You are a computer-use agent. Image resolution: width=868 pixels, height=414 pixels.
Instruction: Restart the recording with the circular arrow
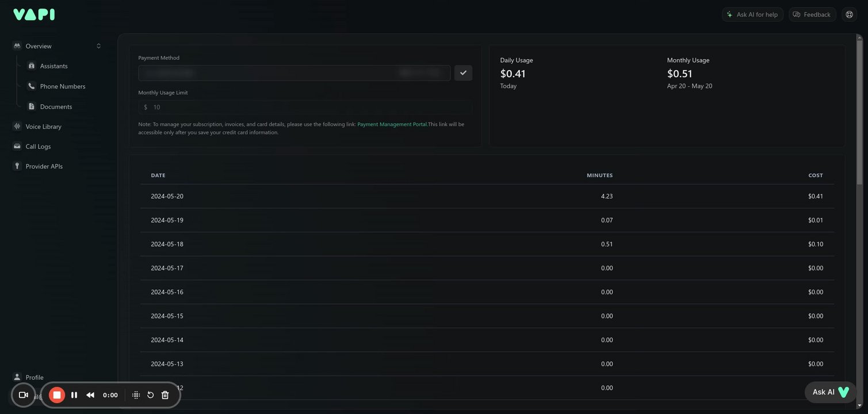tap(151, 395)
